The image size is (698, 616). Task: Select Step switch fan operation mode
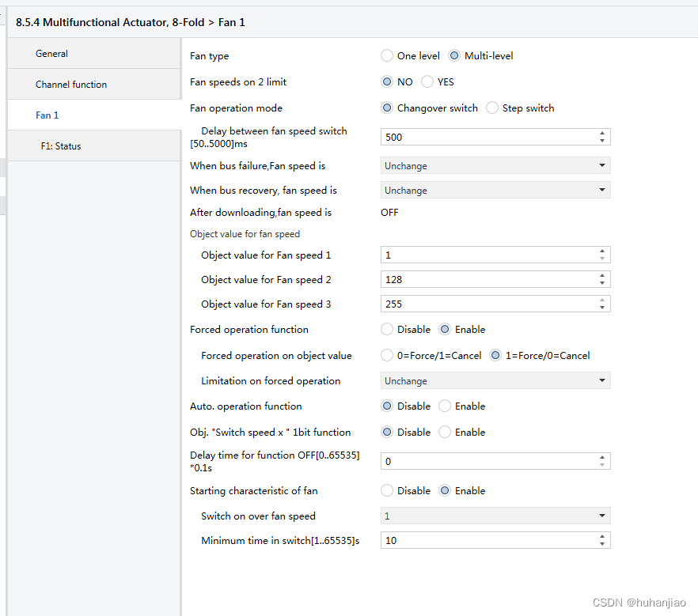click(492, 108)
